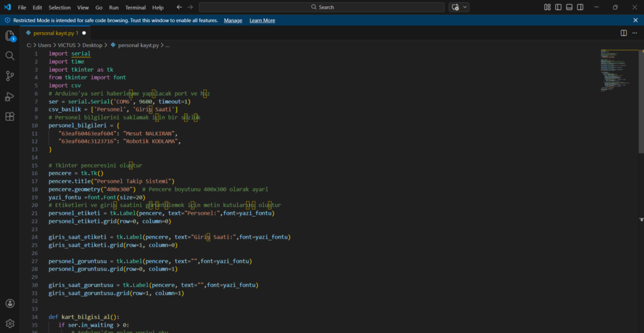Click the Search command center box
This screenshot has height=333, width=644.
[x=322, y=7]
